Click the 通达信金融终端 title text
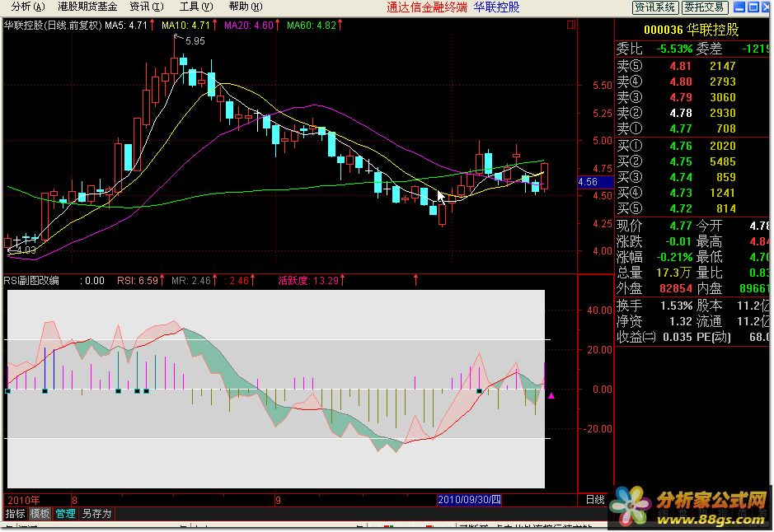 (426, 7)
